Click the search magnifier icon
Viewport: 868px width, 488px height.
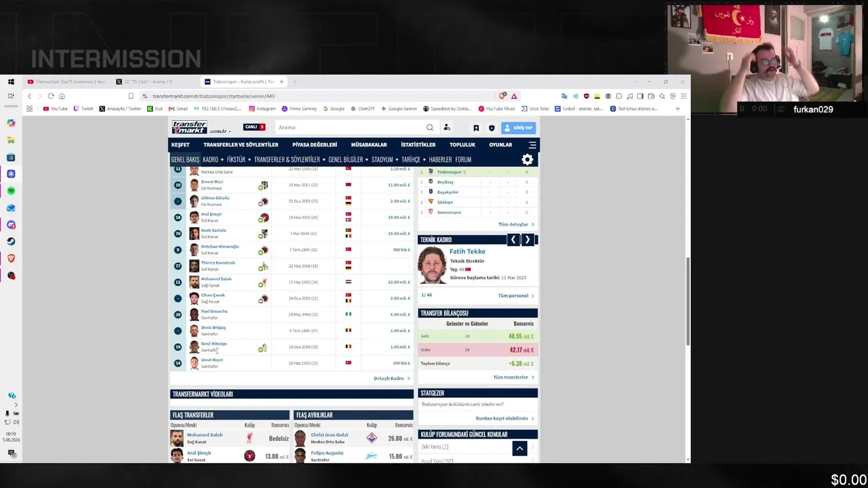click(x=429, y=127)
